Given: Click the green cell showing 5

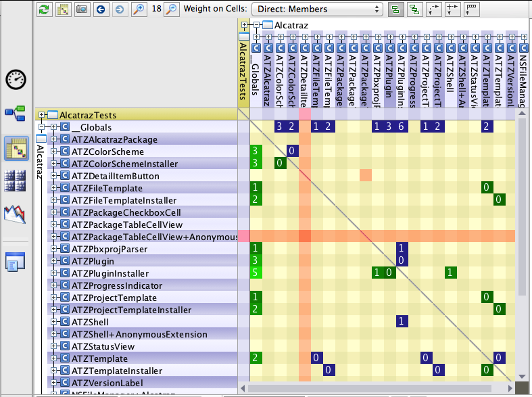Looking at the screenshot, I should [x=256, y=273].
